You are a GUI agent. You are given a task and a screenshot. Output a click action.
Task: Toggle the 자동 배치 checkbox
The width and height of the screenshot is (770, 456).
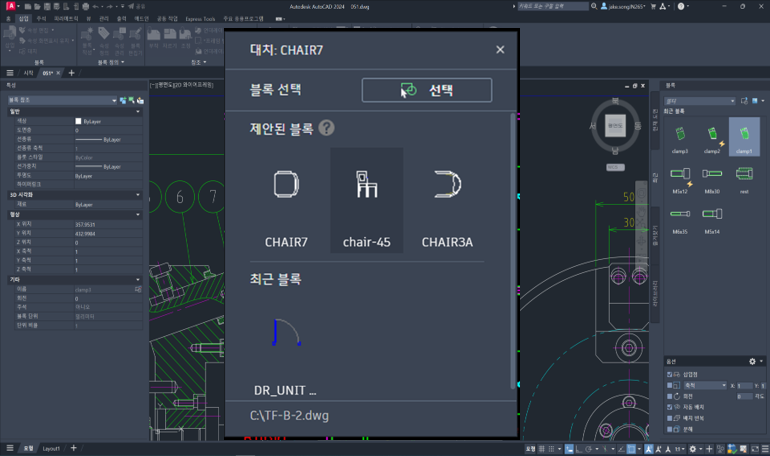pyautogui.click(x=669, y=407)
